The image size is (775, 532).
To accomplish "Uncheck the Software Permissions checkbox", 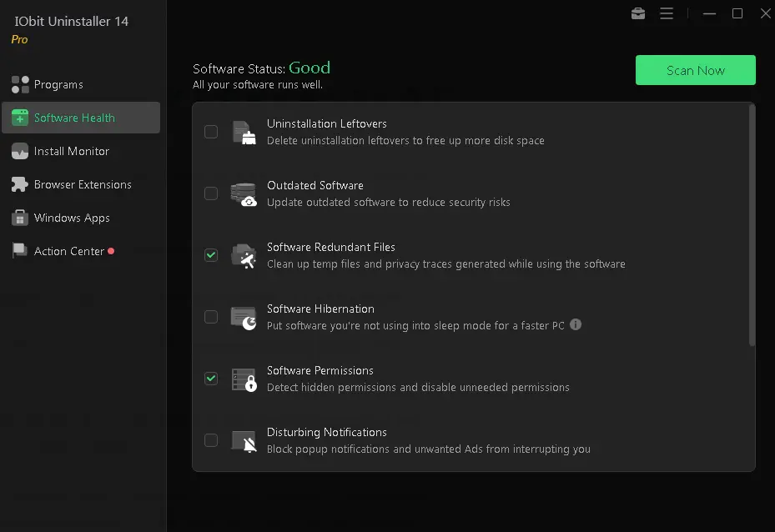I will [x=211, y=379].
